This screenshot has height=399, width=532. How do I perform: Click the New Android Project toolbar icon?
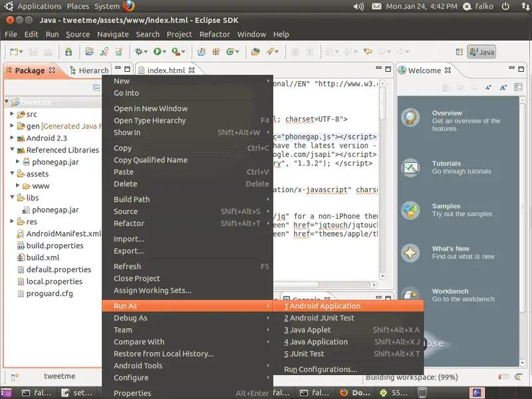click(89, 52)
